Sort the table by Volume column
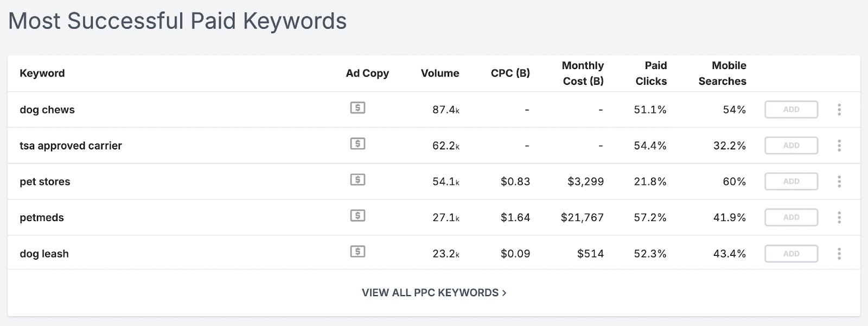 pyautogui.click(x=440, y=73)
